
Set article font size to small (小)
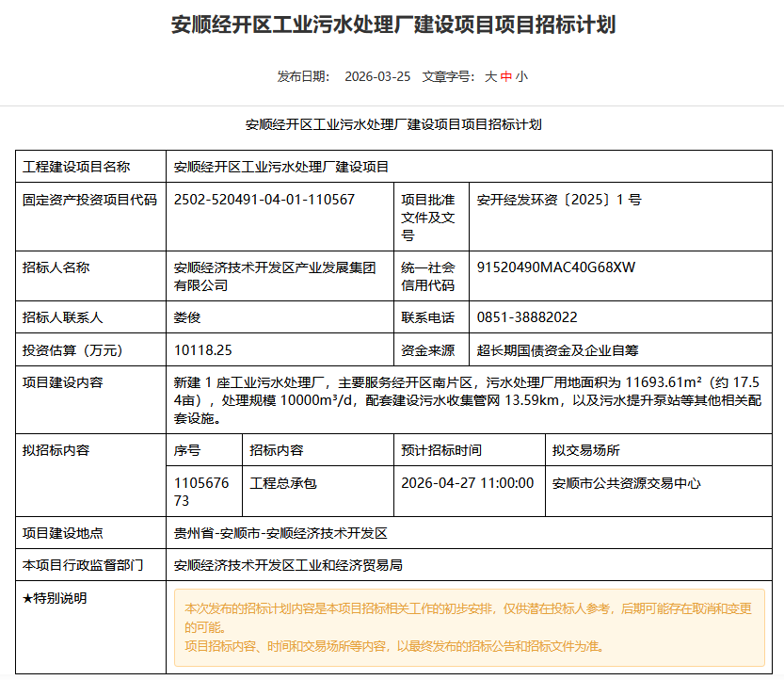[x=521, y=76]
